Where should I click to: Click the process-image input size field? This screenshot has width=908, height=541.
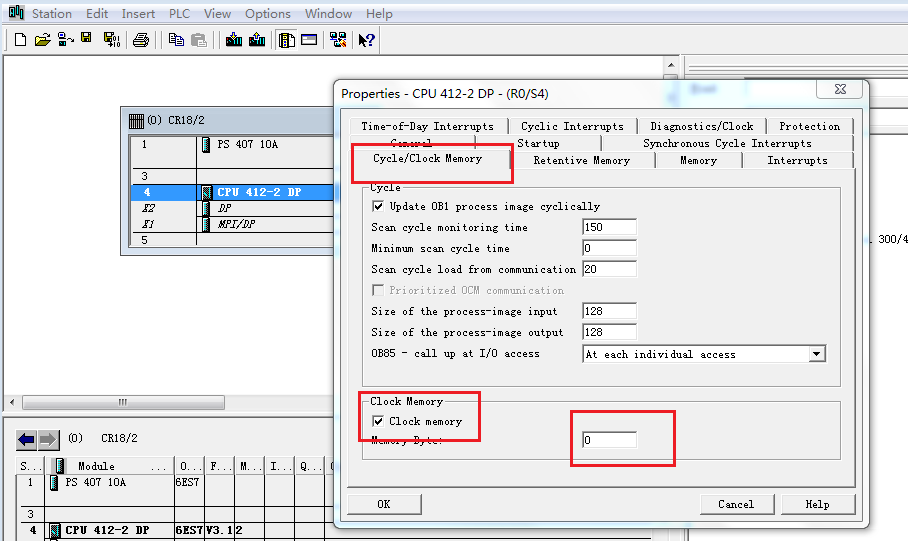pos(609,311)
